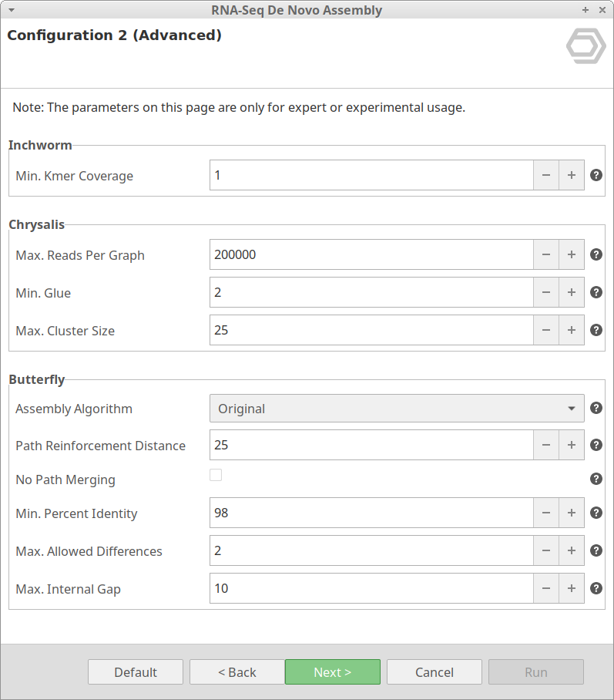Expand the Assembly Algorithm dropdown

pos(396,409)
